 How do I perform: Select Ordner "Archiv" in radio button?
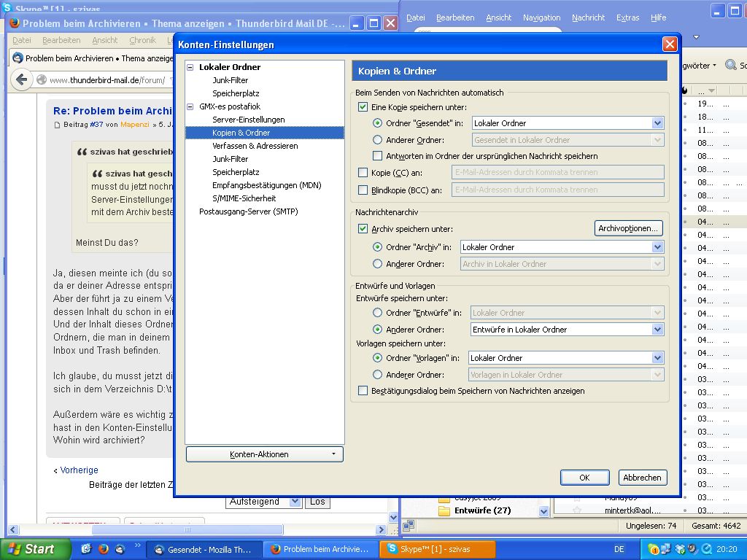(377, 246)
